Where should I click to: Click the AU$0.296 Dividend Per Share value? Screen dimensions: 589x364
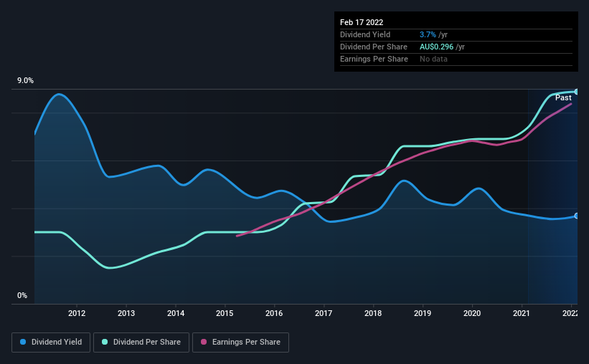click(x=436, y=47)
